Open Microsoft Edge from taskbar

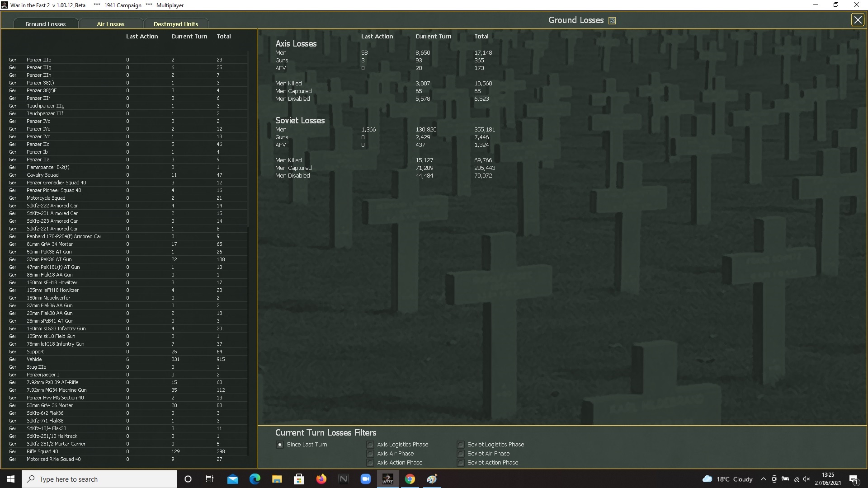pos(255,479)
